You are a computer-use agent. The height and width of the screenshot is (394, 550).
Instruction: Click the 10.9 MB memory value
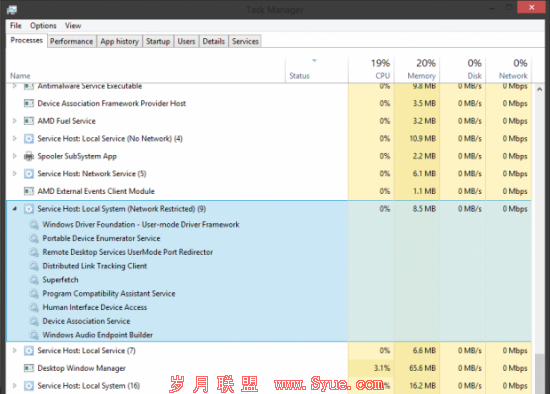pos(422,139)
